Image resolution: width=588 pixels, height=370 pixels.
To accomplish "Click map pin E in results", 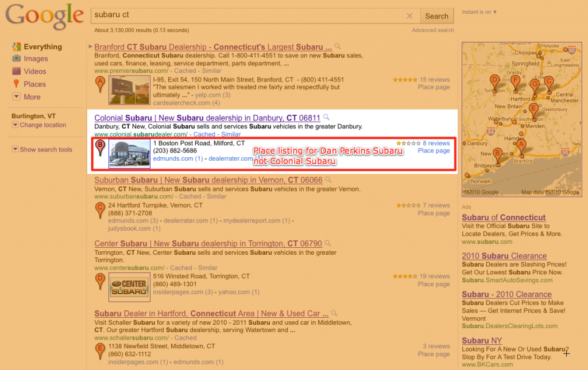I will [100, 351].
